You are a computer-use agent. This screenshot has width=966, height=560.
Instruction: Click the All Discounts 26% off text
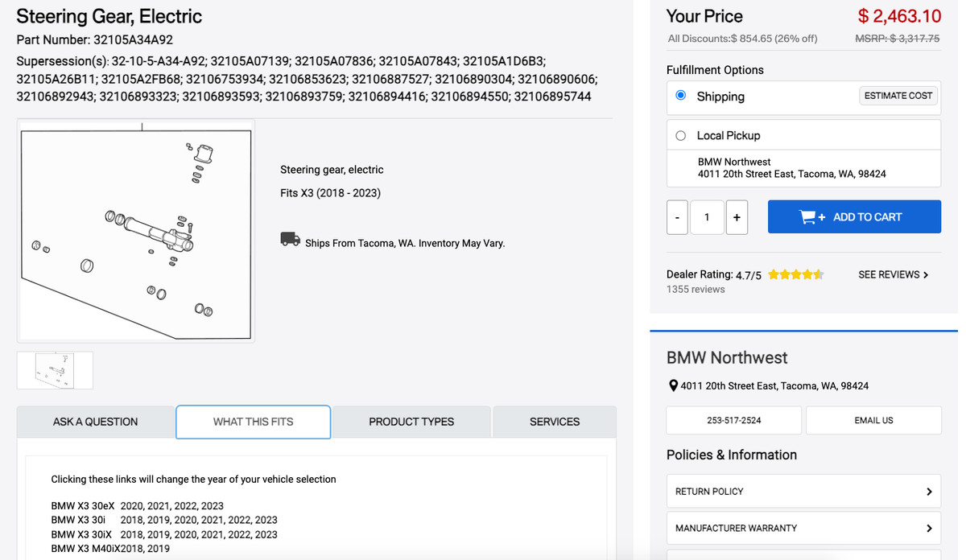click(742, 39)
